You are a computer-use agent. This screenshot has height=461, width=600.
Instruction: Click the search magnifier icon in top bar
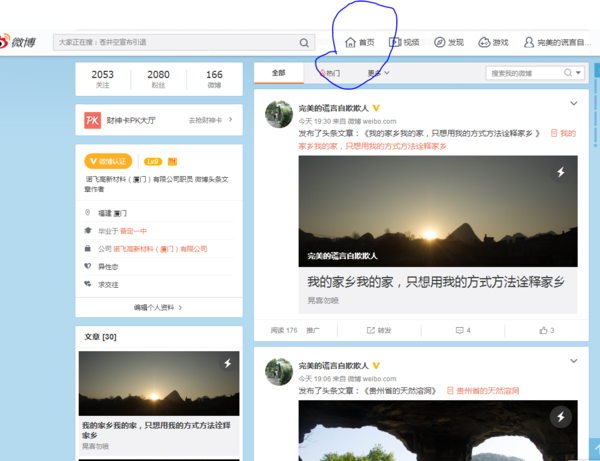point(304,43)
